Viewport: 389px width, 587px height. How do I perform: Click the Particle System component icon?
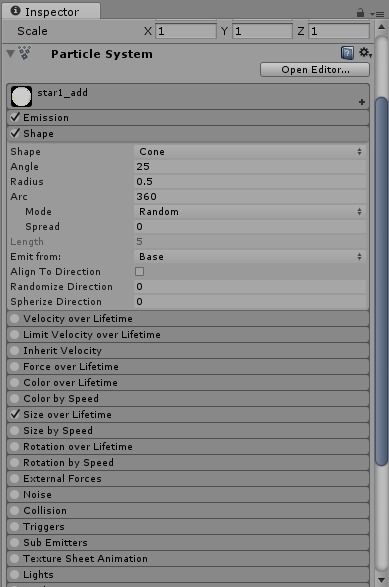(25, 53)
